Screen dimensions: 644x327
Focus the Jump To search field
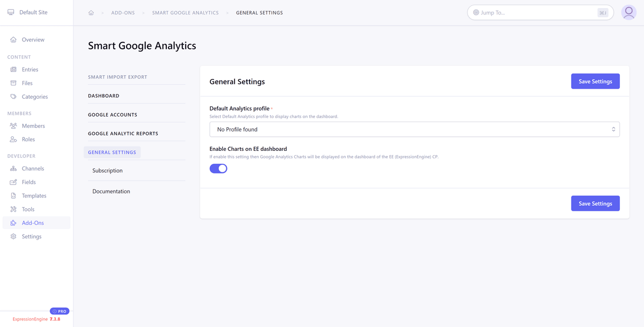pos(537,12)
